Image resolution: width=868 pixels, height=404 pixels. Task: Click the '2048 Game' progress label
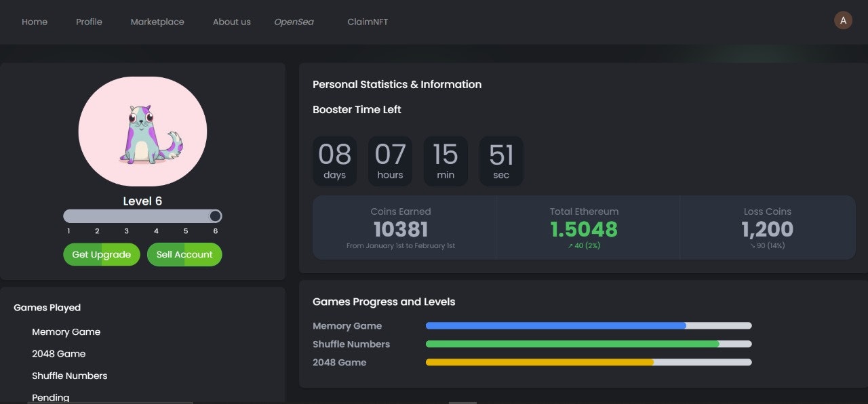pos(339,363)
